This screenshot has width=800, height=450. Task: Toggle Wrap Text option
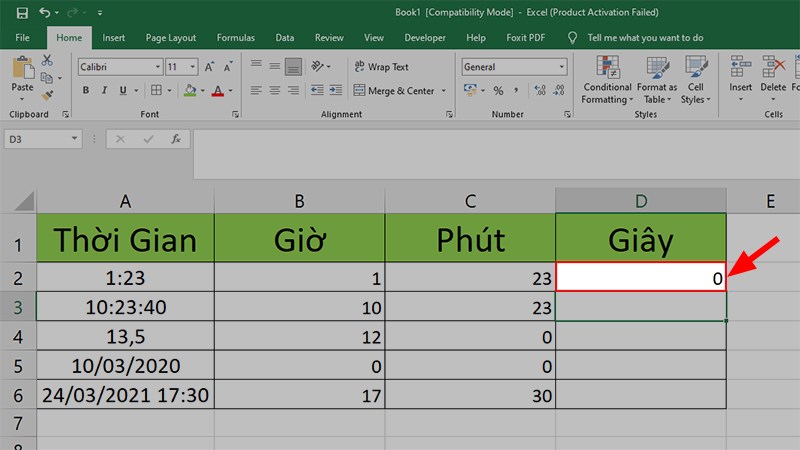[380, 67]
